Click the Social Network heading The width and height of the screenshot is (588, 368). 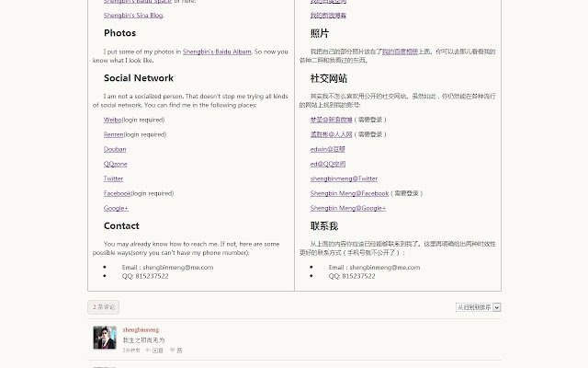click(x=139, y=78)
